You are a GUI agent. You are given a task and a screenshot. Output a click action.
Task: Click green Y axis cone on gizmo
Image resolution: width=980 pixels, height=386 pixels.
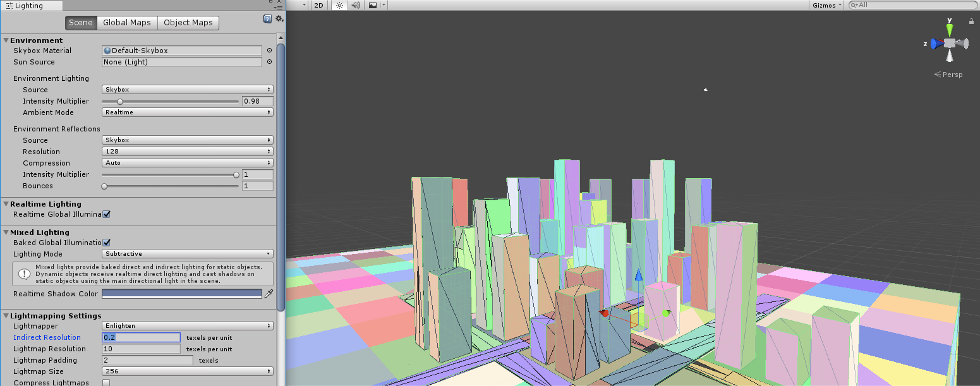[949, 29]
